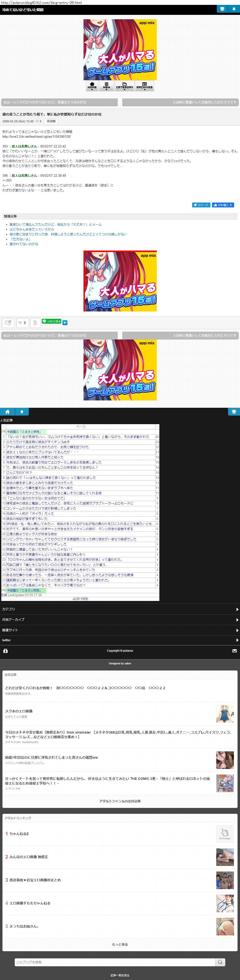Open featured article 結婚1年目なのに旦那に浮気

pyautogui.click(x=52, y=757)
